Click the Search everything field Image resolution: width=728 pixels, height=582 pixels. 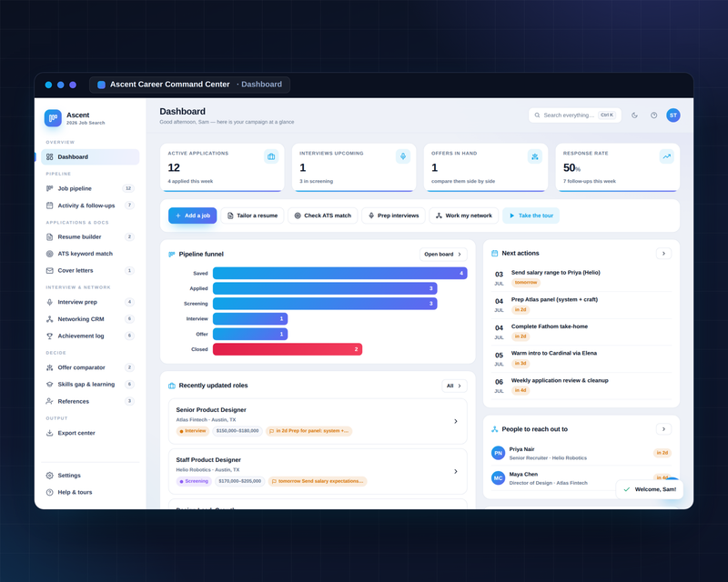point(575,115)
